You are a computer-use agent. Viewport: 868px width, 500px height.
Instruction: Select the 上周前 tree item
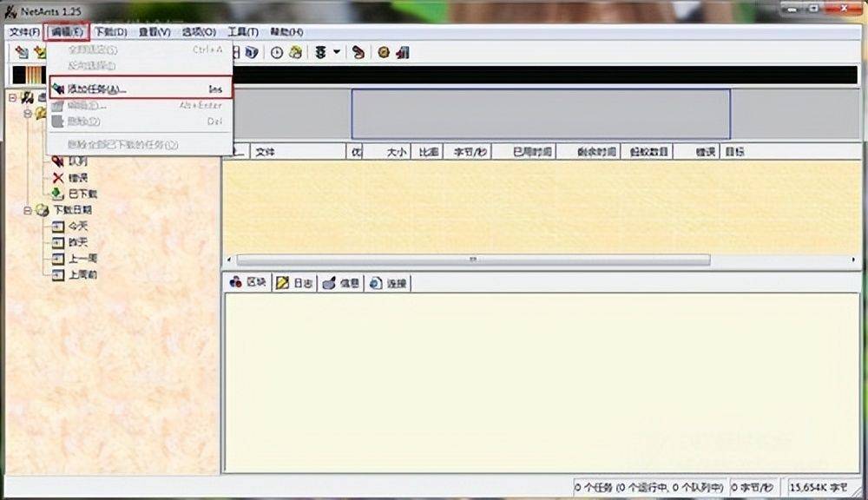[83, 274]
